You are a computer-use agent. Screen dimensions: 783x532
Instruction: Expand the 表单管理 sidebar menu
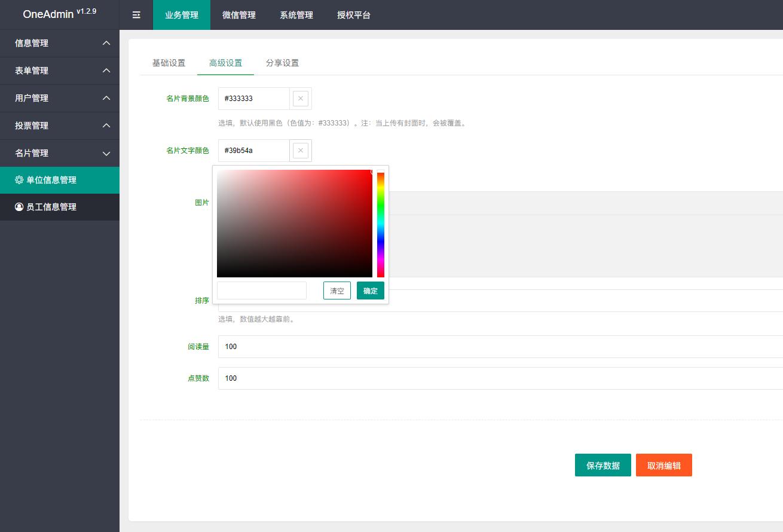(60, 71)
